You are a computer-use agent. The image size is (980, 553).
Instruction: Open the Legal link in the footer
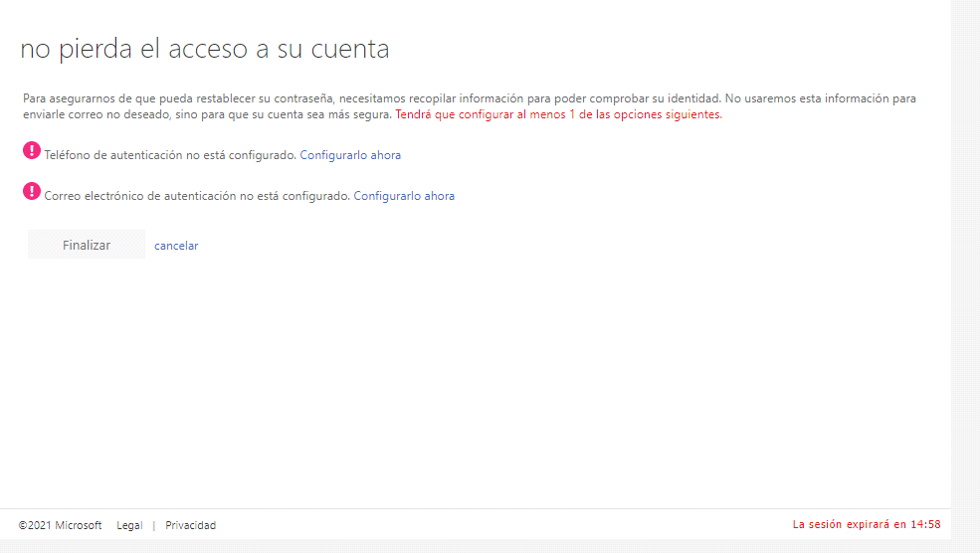[129, 525]
